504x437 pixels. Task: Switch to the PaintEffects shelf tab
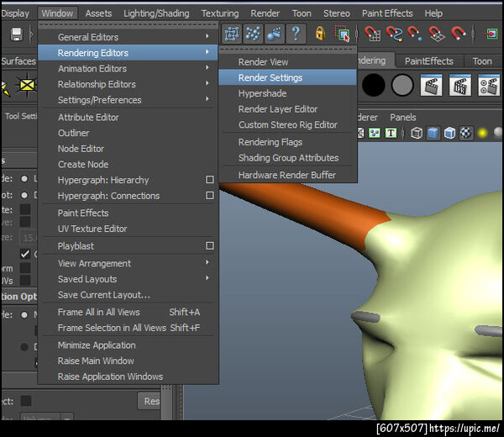click(x=428, y=61)
